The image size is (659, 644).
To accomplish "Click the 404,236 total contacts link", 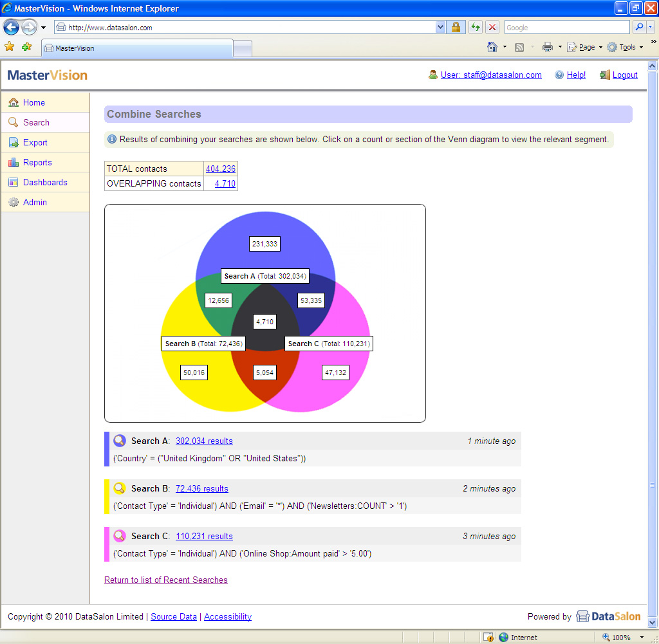I will (221, 169).
